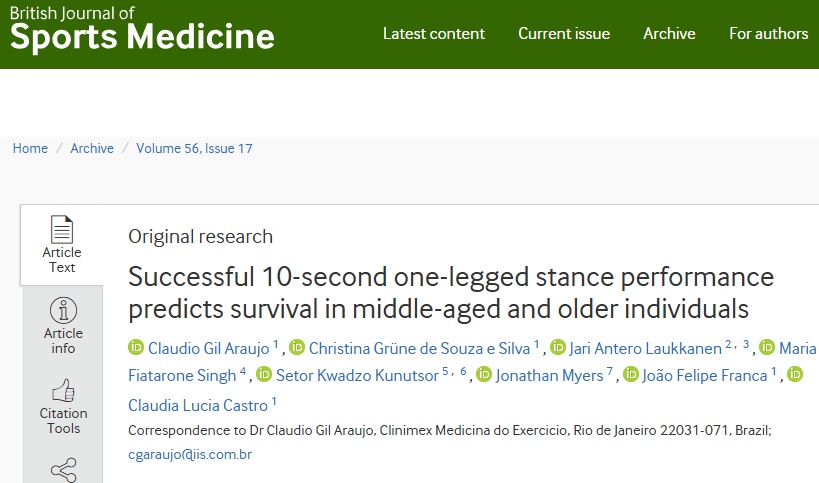Click the Archive breadcrumb link

click(92, 148)
